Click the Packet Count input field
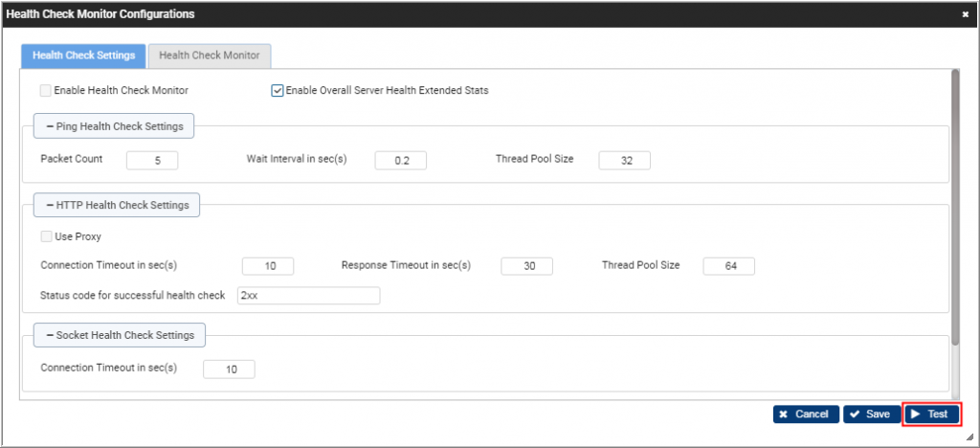Screen dimensions: 980x448 tap(151, 160)
